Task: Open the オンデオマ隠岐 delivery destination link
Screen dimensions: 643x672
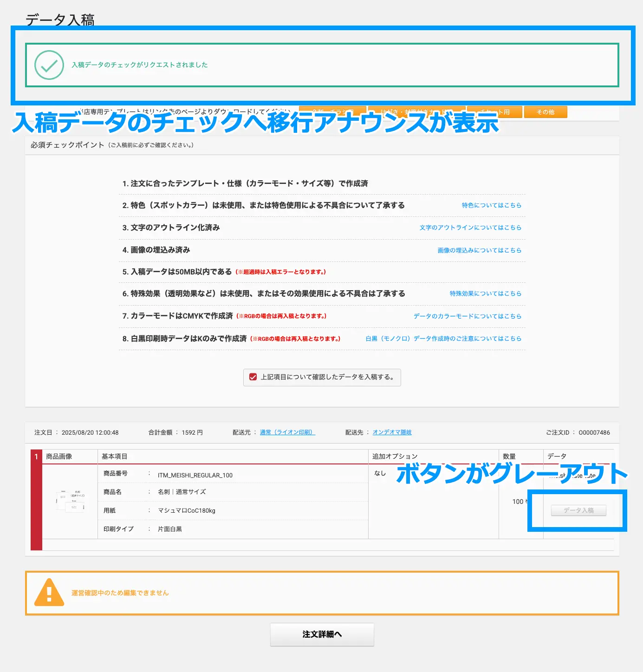Action: point(392,432)
